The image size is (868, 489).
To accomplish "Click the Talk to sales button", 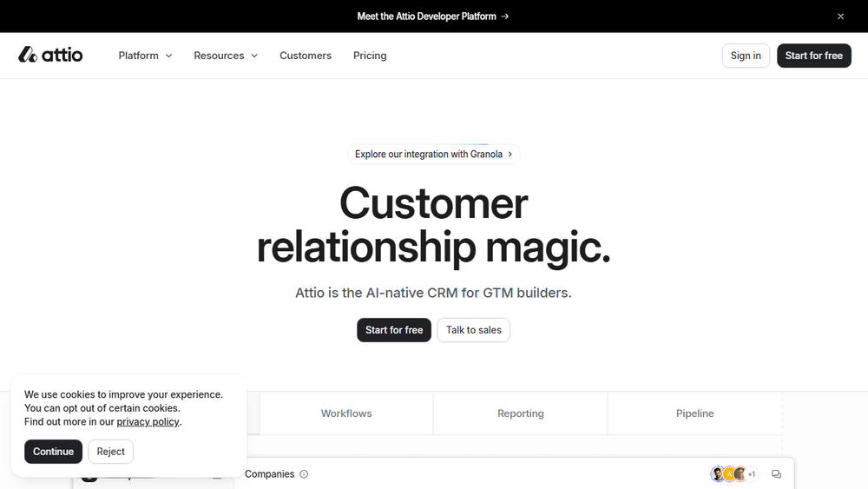I will tap(473, 330).
